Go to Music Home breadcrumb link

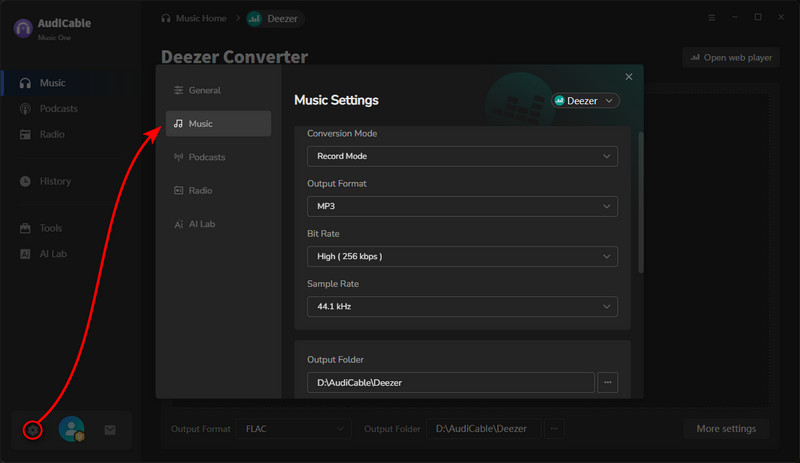(201, 18)
